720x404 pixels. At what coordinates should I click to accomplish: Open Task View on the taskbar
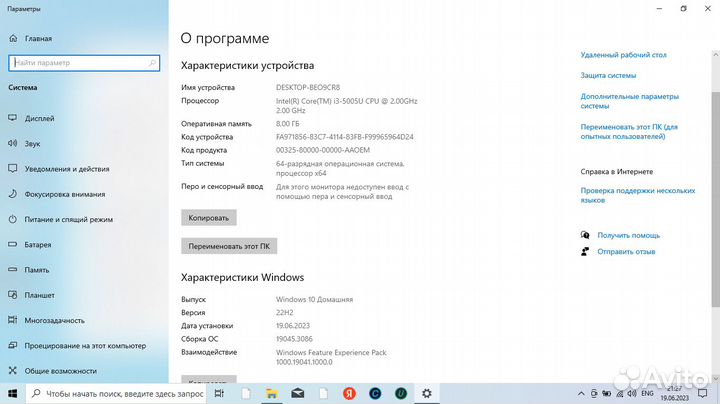tap(219, 393)
